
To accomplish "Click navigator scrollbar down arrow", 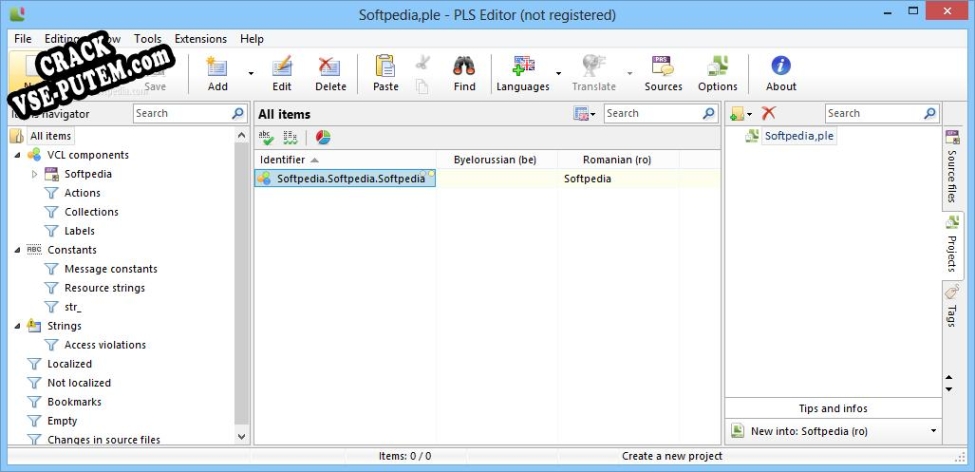I will point(242,437).
